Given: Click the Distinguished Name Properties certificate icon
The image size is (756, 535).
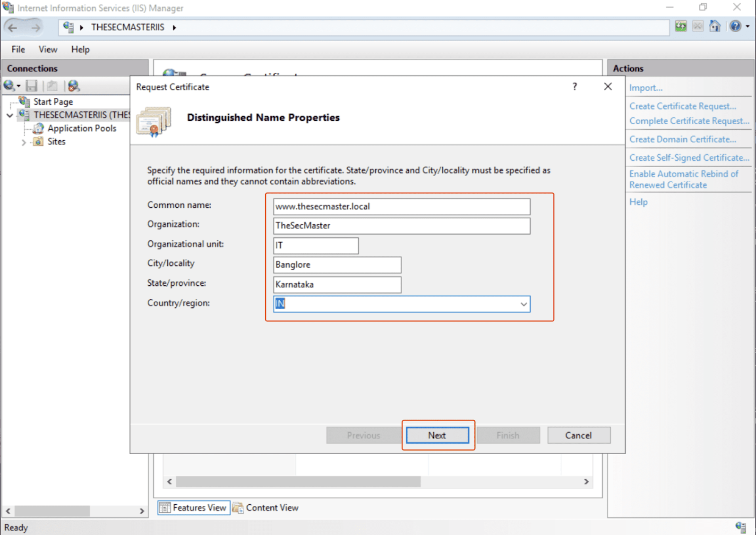Looking at the screenshot, I should [x=154, y=121].
